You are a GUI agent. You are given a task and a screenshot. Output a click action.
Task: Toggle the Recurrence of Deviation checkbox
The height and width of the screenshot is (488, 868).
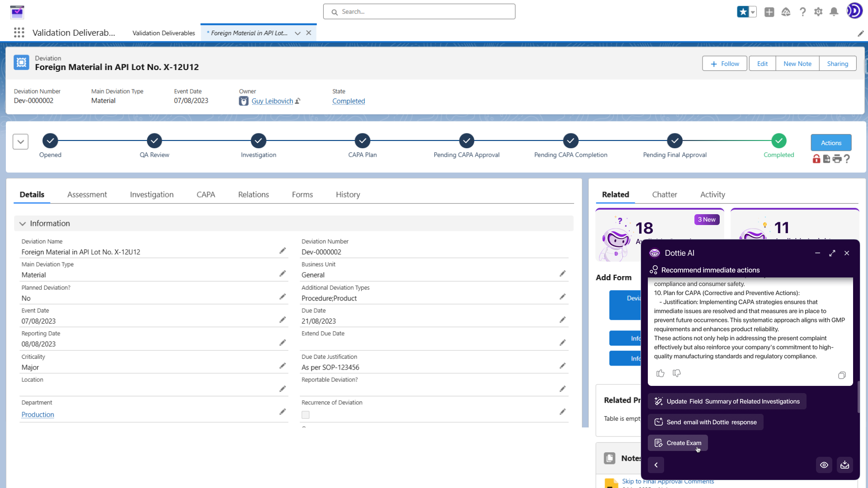pos(306,415)
